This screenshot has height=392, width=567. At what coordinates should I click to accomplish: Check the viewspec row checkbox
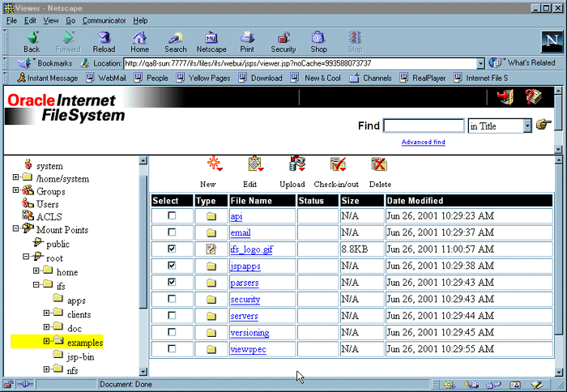172,348
